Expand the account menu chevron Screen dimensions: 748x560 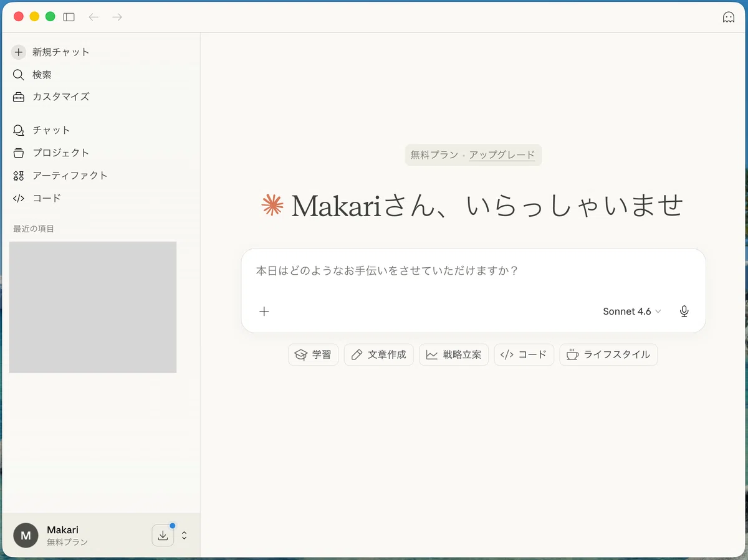(185, 535)
